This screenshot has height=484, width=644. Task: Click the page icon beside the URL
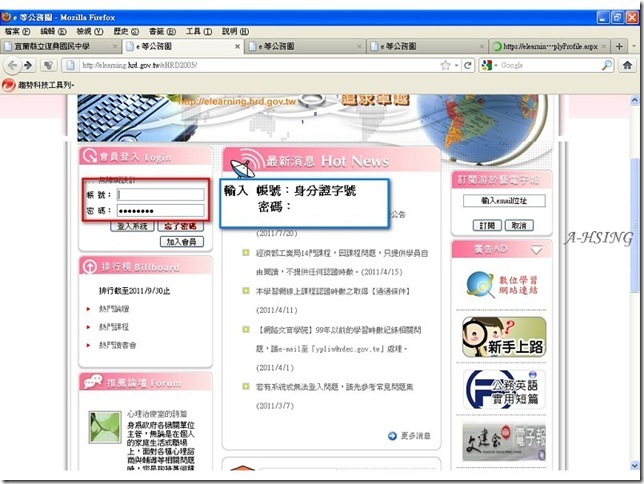70,65
